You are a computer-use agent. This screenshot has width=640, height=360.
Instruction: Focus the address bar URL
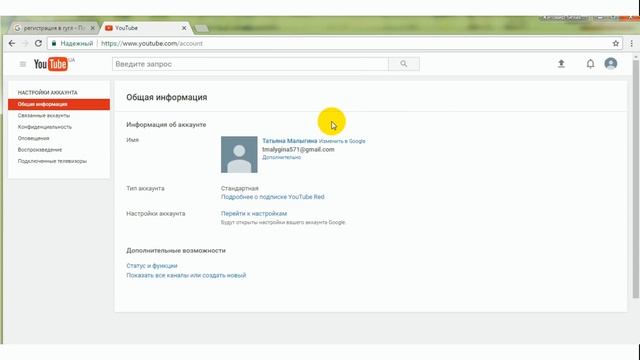pyautogui.click(x=152, y=43)
